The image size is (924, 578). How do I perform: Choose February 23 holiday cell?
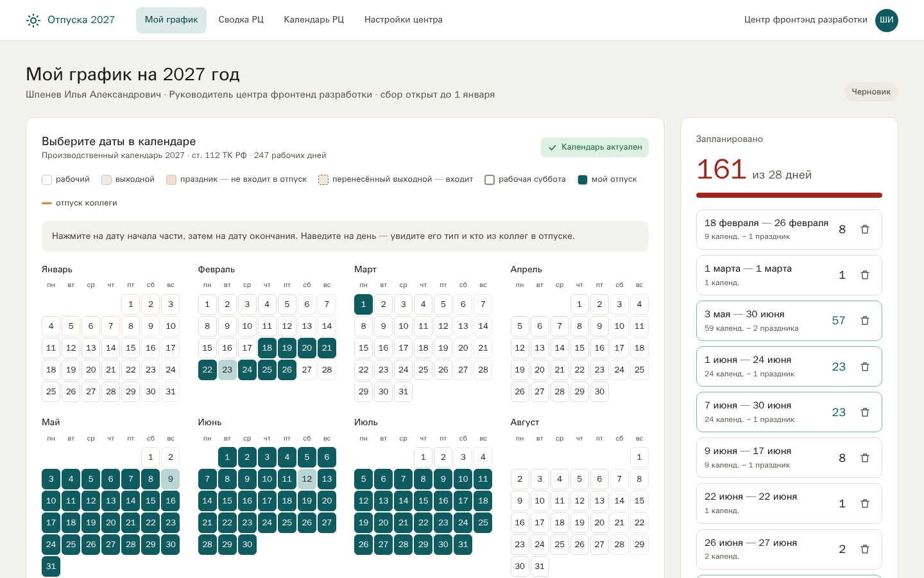tap(227, 370)
